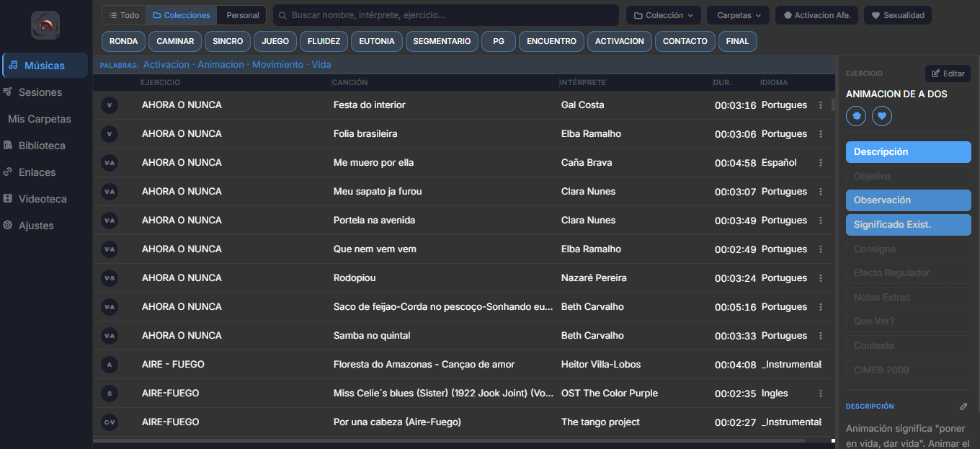The image size is (980, 449).
Task: Click the pentagon circle icon under ANIMACION DE A DOS
Action: pos(856,115)
